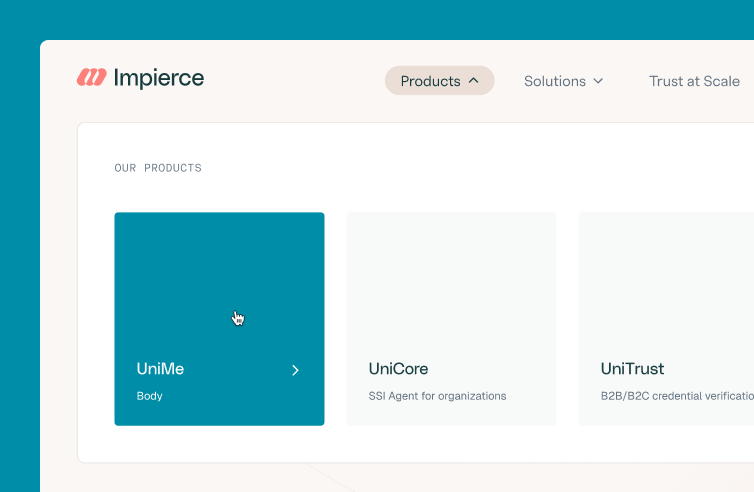Open the Trust at Scale page
The width and height of the screenshot is (754, 492).
point(694,81)
